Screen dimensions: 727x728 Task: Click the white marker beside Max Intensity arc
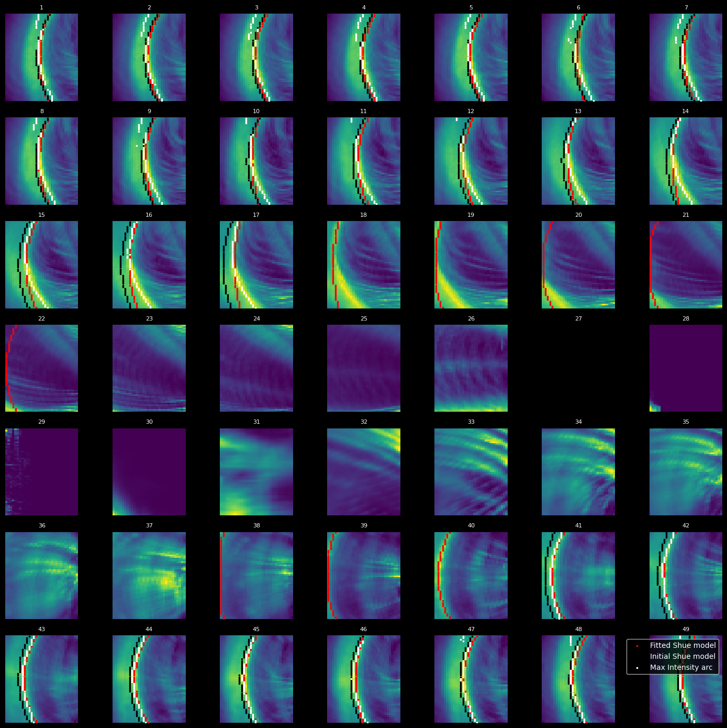tap(637, 668)
